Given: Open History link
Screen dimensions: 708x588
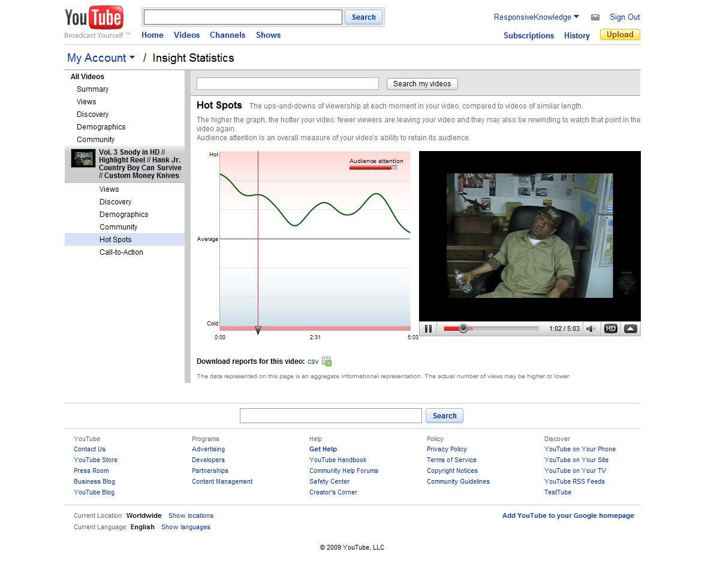Looking at the screenshot, I should click(x=577, y=36).
